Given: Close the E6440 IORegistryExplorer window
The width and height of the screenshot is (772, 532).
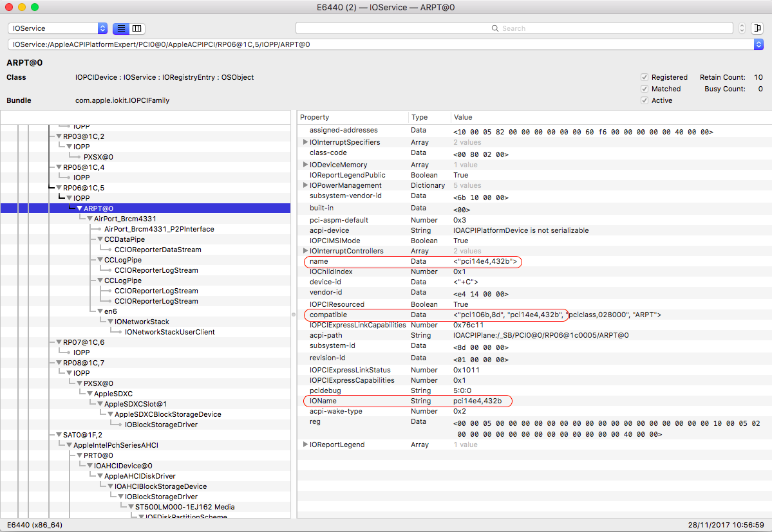Looking at the screenshot, I should [9, 7].
